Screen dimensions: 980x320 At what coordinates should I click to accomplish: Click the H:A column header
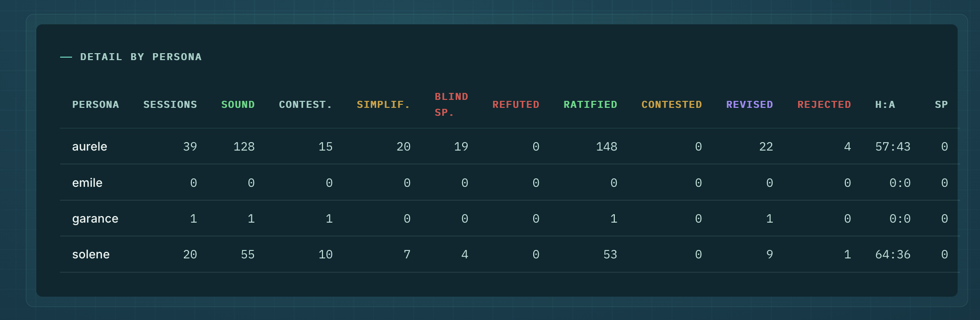(x=885, y=105)
